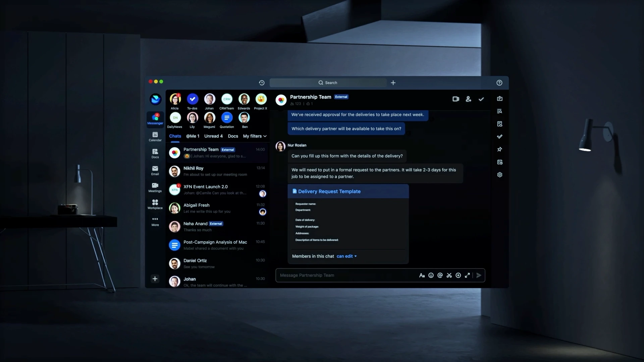This screenshot has height=362, width=644.
Task: Expand the message editor to full size
Action: tap(467, 275)
